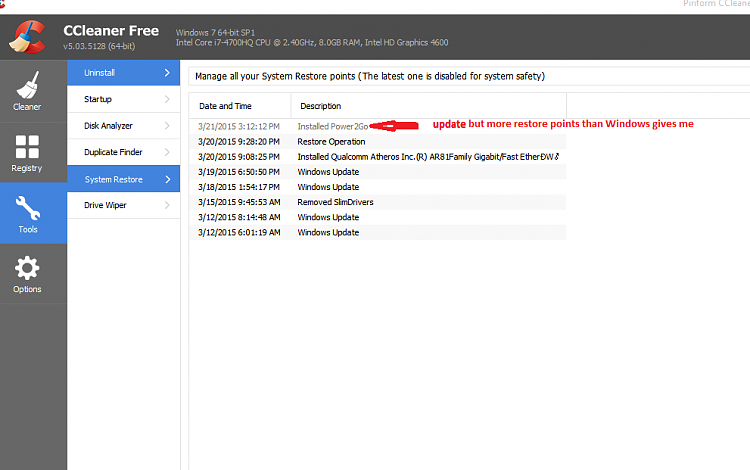Select the Restore Operation restore point
Viewport: 750px width, 470px height.
point(377,142)
